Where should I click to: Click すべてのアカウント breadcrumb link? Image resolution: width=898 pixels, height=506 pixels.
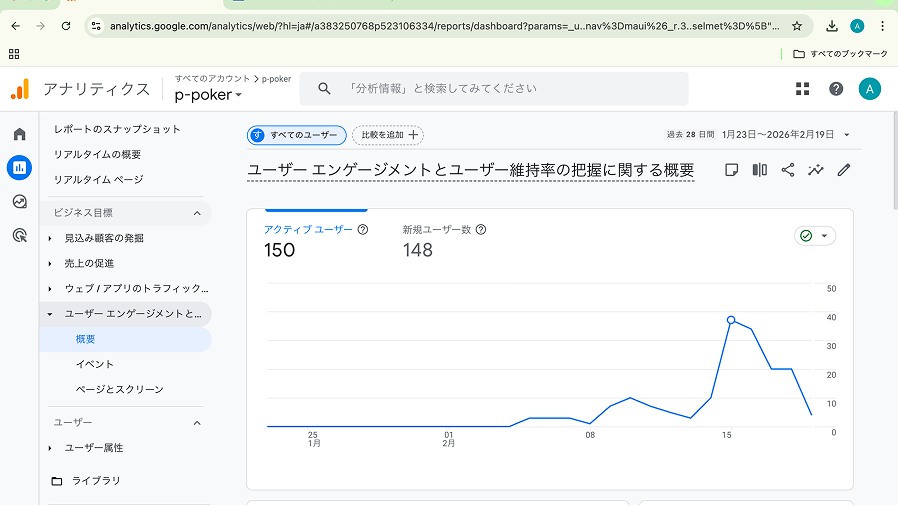212,78
